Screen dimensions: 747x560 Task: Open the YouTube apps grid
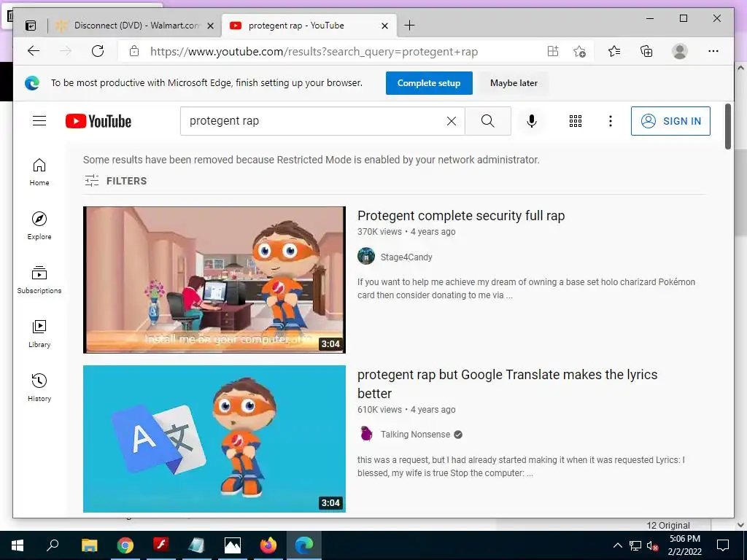pyautogui.click(x=576, y=121)
